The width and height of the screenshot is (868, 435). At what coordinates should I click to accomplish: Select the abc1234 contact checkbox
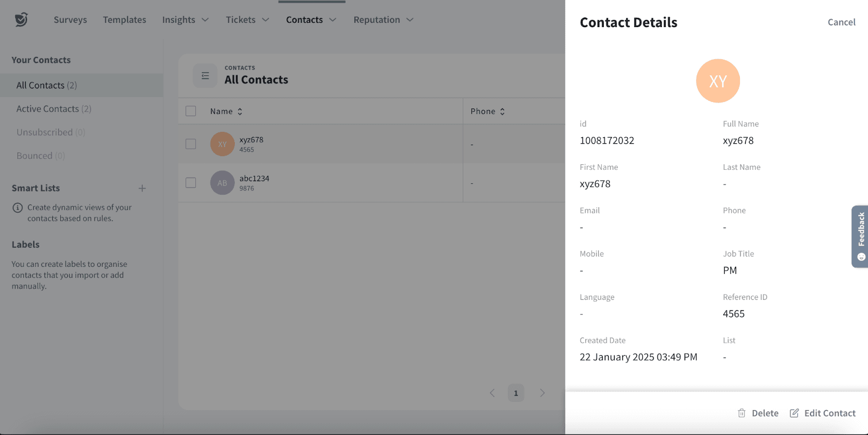point(191,183)
